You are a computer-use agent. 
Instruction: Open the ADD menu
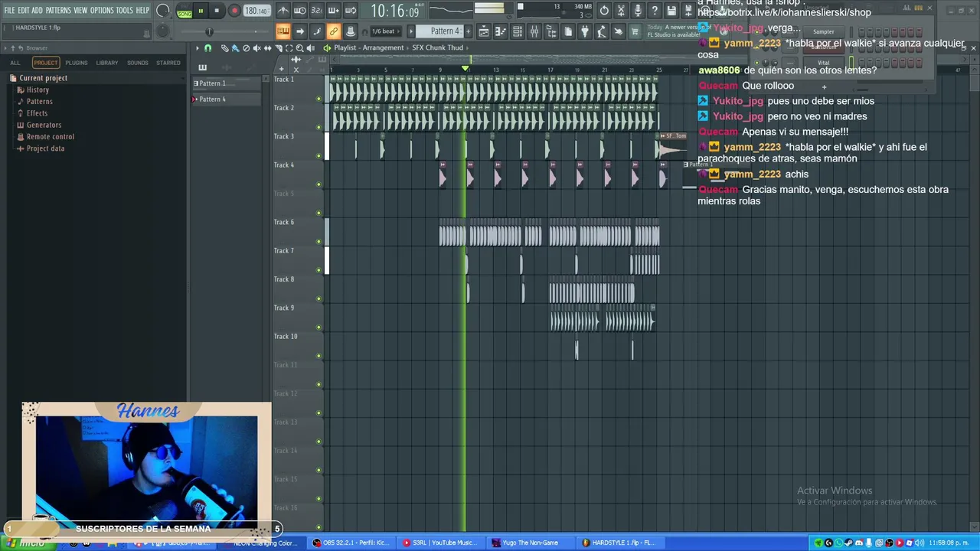click(x=38, y=10)
